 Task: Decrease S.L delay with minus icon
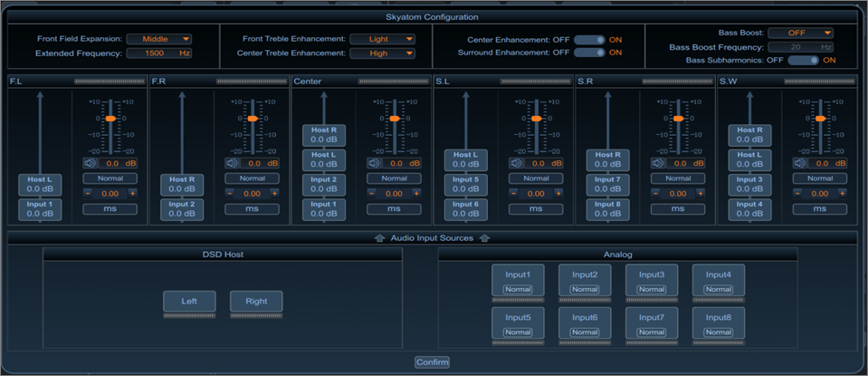513,194
